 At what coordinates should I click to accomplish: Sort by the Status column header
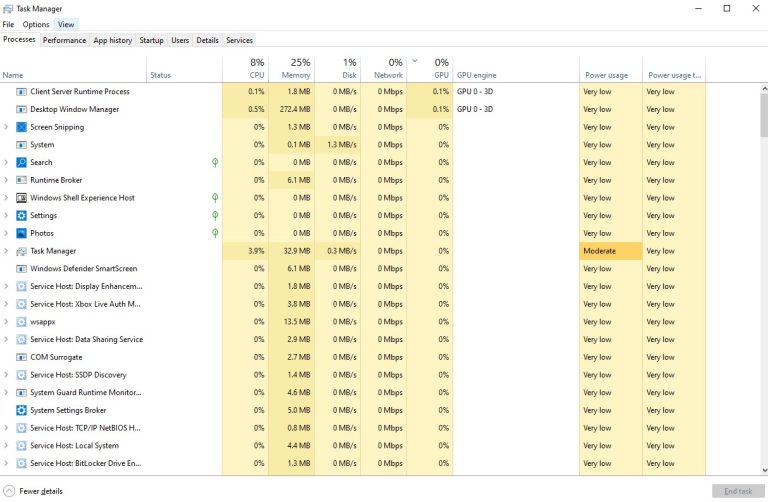(x=184, y=70)
